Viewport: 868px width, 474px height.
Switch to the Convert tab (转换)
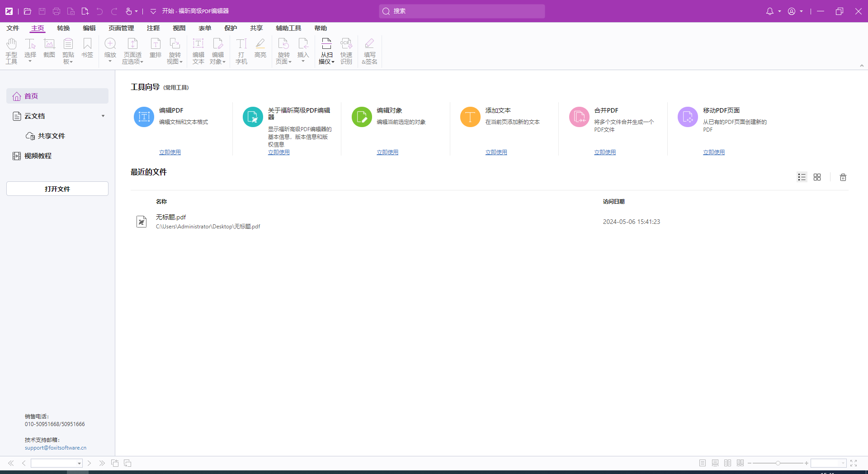tap(63, 28)
